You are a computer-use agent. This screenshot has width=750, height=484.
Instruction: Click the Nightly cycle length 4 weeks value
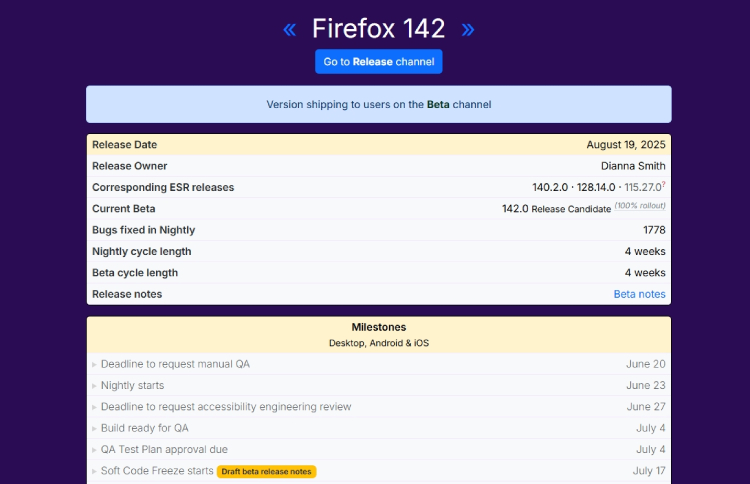point(645,252)
